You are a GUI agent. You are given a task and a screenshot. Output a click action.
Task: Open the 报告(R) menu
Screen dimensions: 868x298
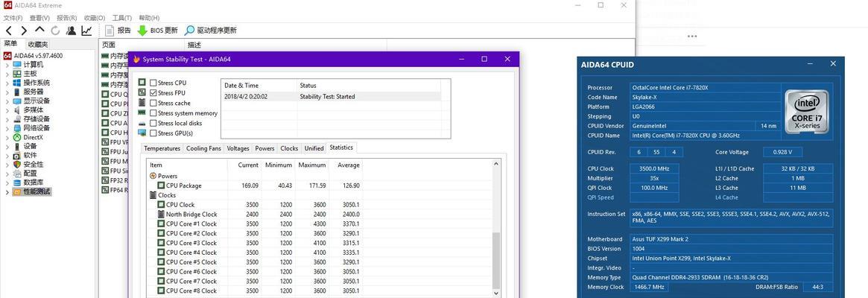[x=66, y=18]
